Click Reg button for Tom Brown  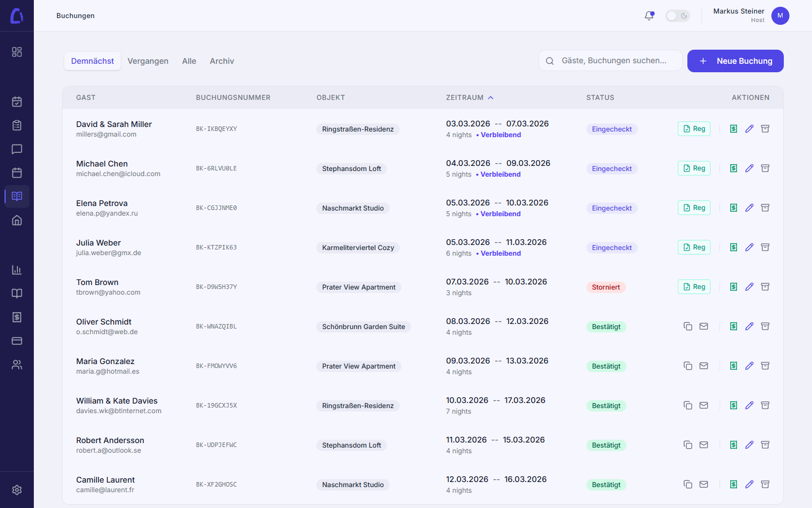coord(694,287)
